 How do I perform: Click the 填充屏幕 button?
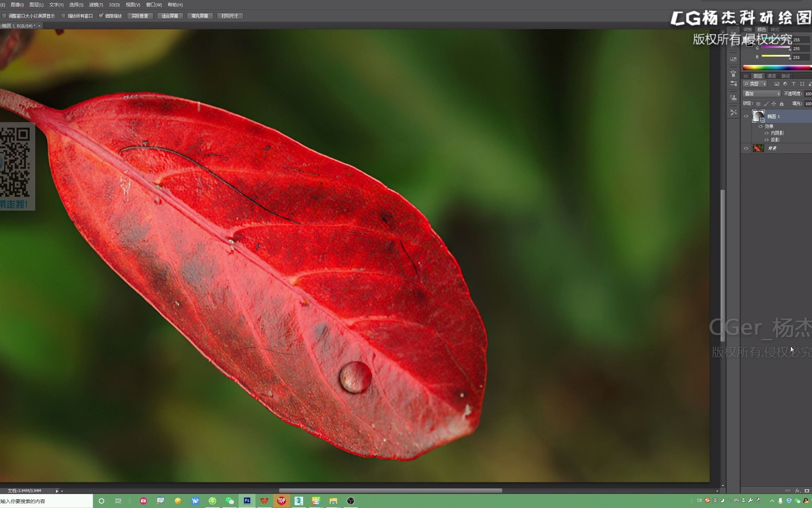pos(200,16)
